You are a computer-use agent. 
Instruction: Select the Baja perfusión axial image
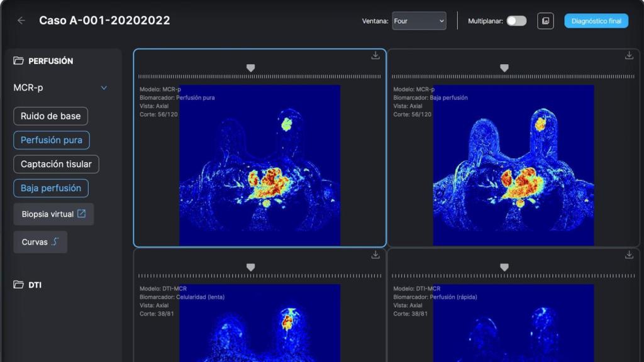pyautogui.click(x=513, y=165)
